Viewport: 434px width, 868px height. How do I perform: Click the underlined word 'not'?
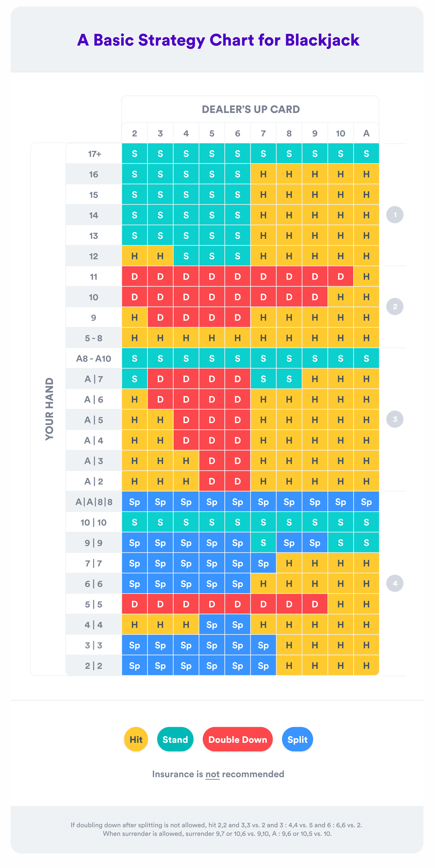coord(213,774)
